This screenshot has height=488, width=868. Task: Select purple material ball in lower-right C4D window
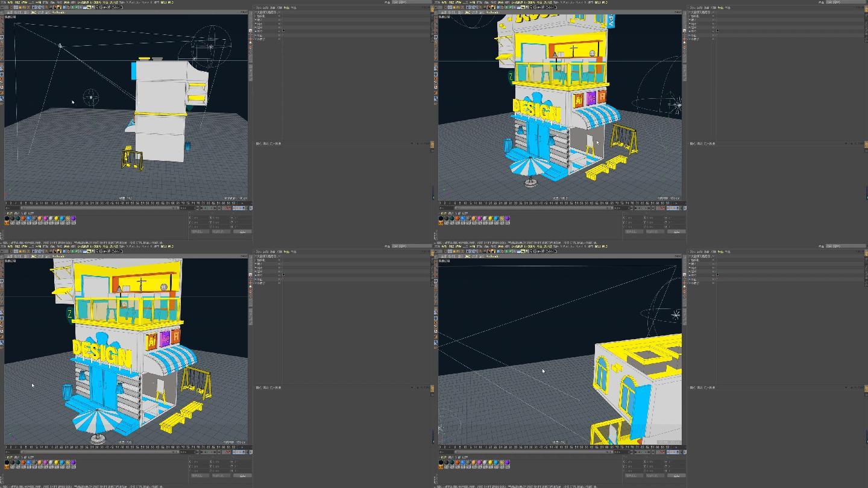[508, 462]
